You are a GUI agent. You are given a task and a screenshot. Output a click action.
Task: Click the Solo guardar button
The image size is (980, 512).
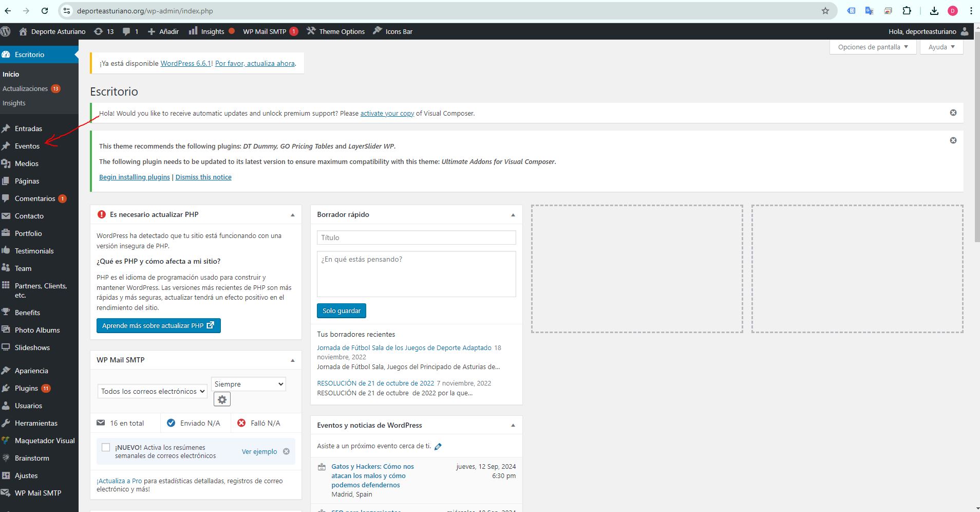(342, 310)
